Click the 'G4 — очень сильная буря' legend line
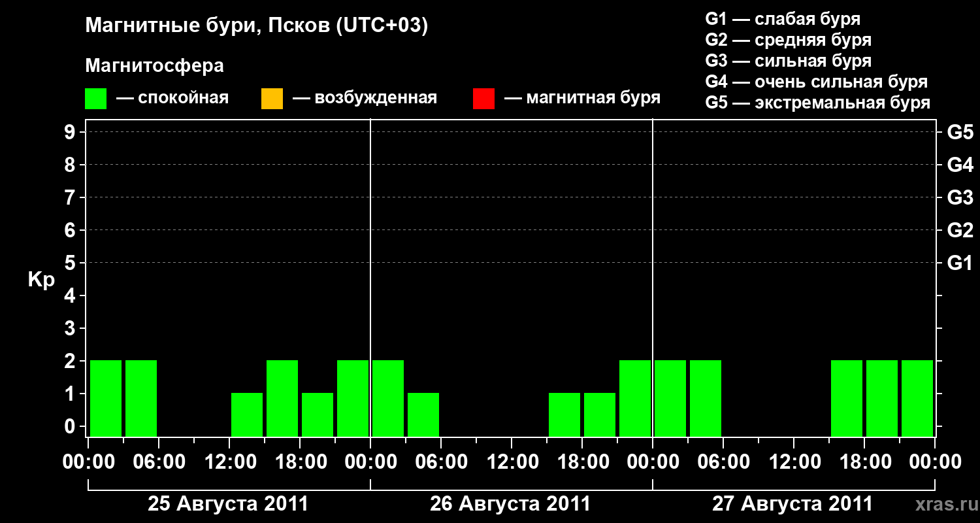The image size is (980, 523). 817,82
